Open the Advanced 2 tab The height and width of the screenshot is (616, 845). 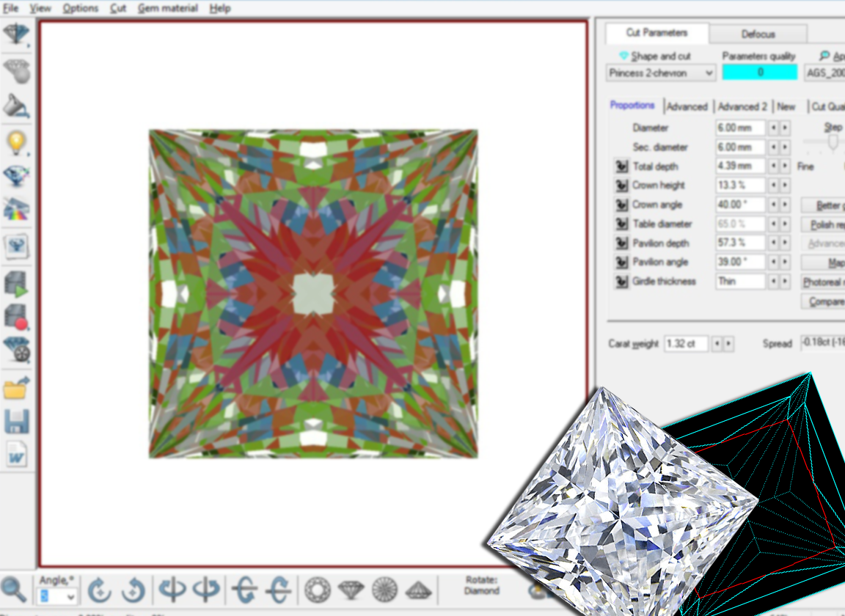(742, 106)
